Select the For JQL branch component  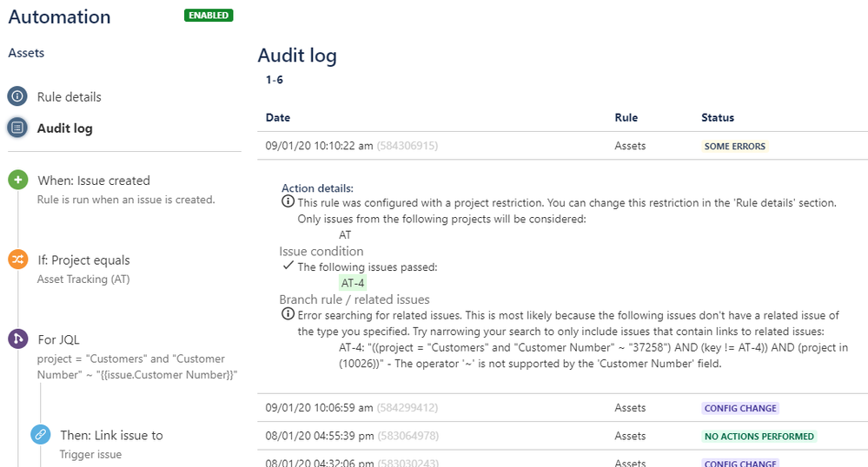click(59, 339)
